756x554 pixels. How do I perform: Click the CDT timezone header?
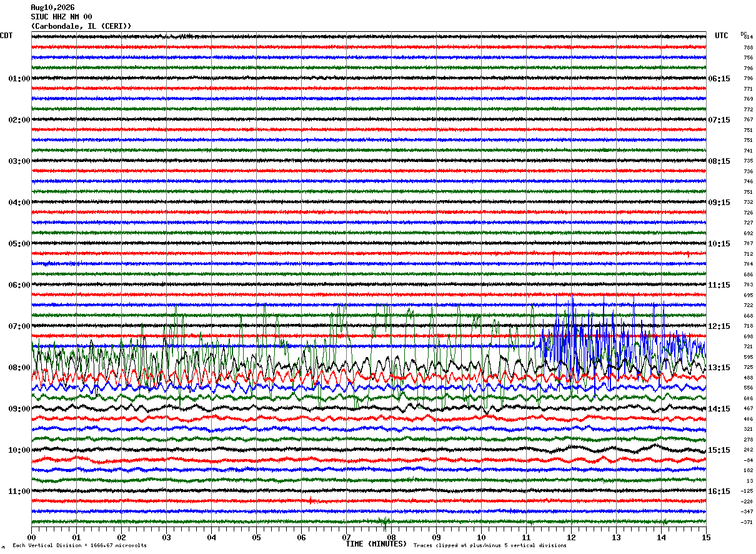pyautogui.click(x=6, y=36)
